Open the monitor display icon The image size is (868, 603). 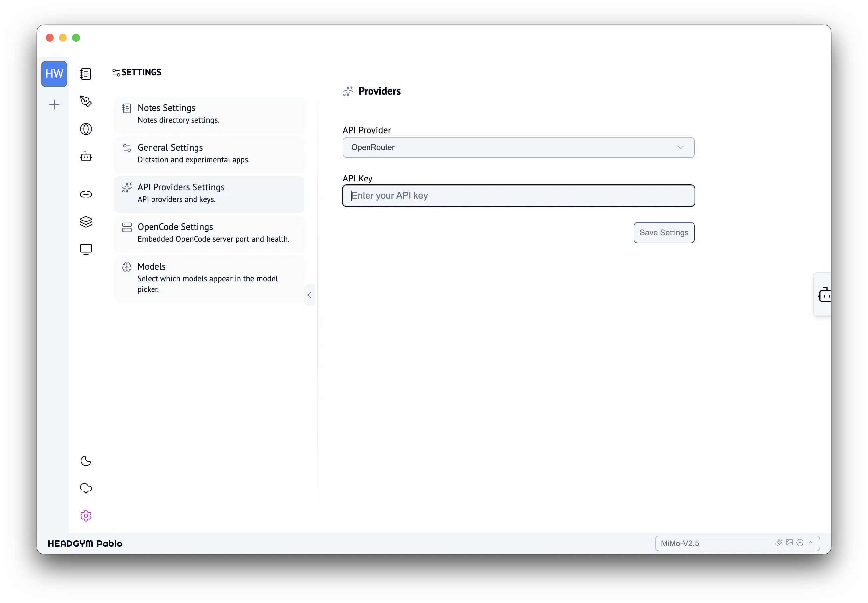click(x=86, y=249)
